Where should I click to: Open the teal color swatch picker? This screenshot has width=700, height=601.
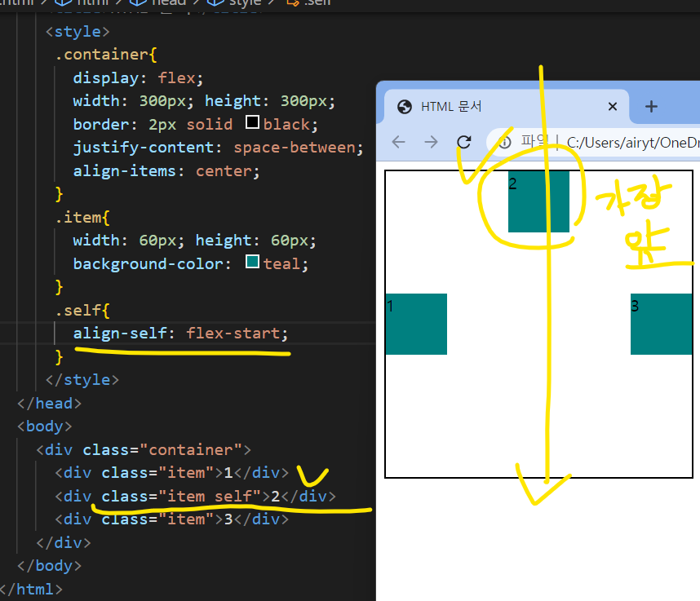(x=252, y=262)
